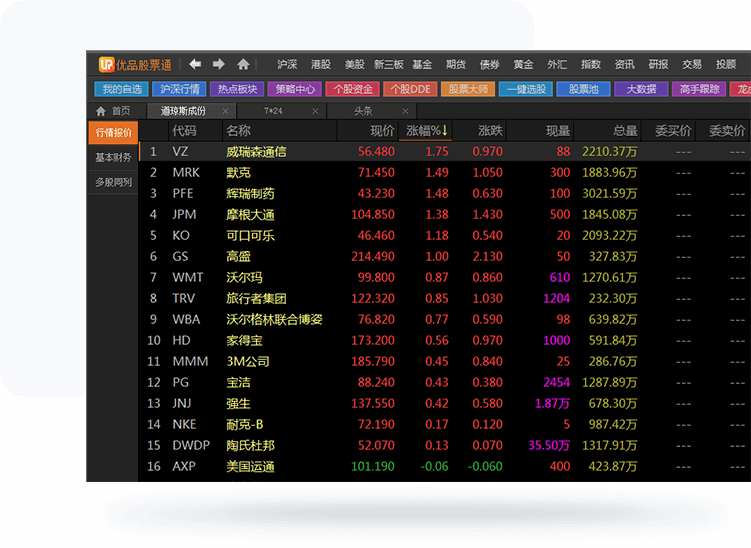Open the 指数 menu
751x548 pixels.
[591, 64]
